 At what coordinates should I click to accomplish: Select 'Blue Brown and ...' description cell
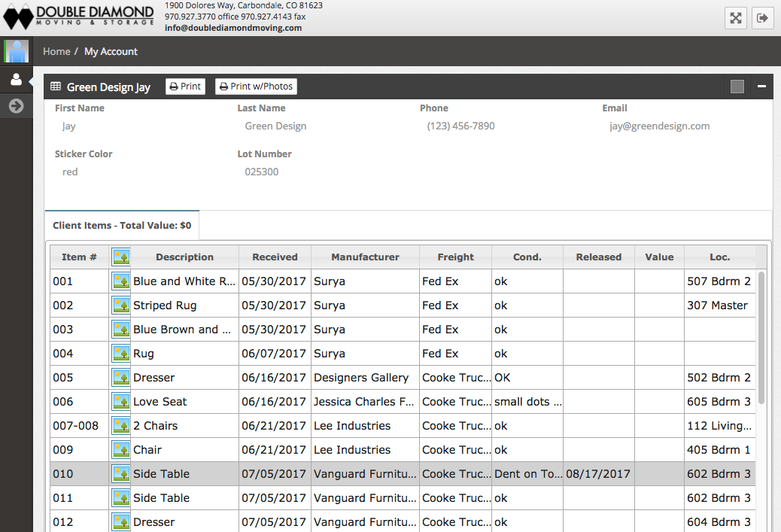coord(184,330)
